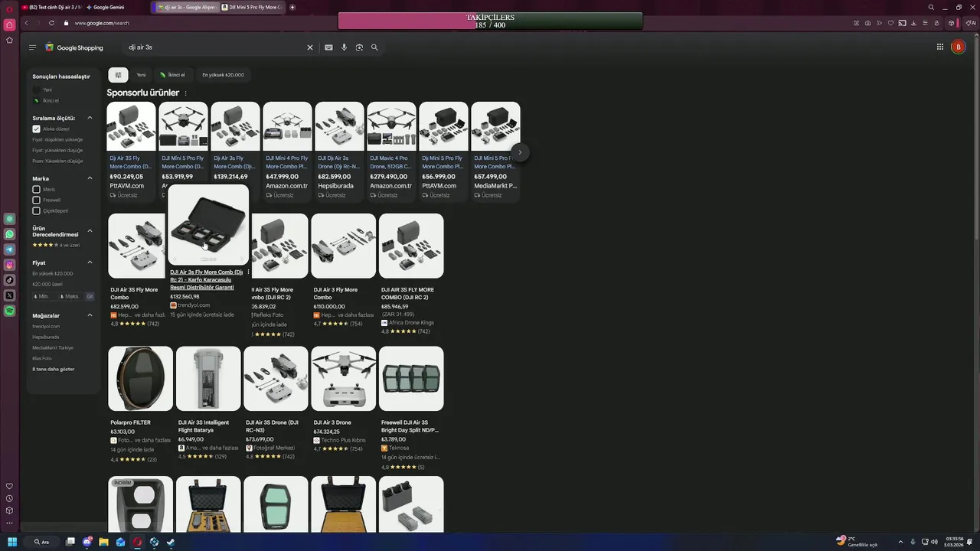This screenshot has height=551, width=980.
Task: Open hovered Trendyol product three-dot menu
Action: (248, 272)
